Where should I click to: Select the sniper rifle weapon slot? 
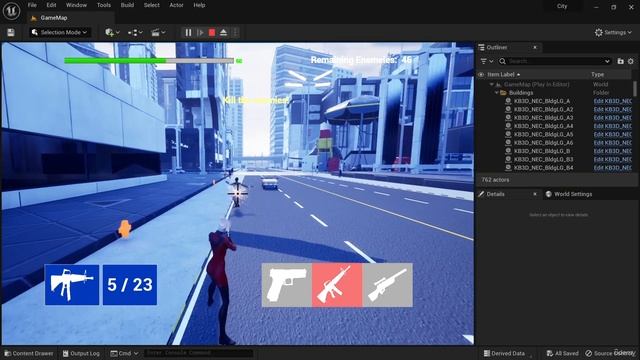click(387, 285)
